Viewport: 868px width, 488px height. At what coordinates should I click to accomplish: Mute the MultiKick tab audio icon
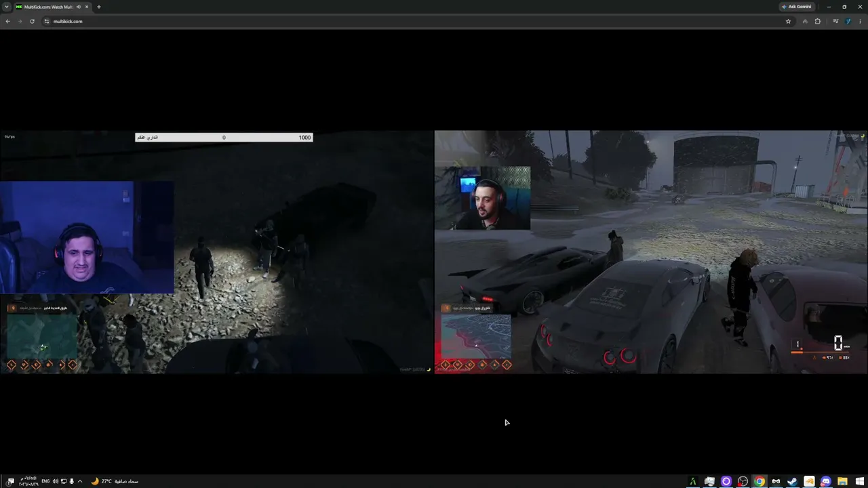[79, 7]
